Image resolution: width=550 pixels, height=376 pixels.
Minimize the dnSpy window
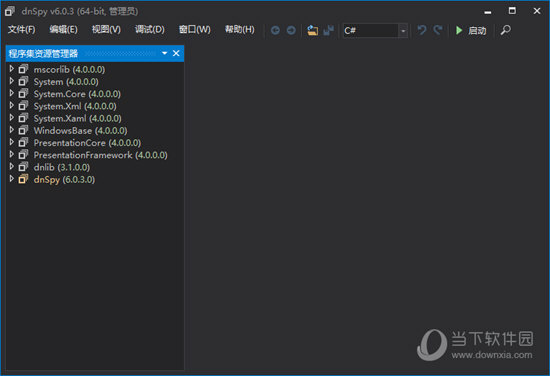(488, 12)
